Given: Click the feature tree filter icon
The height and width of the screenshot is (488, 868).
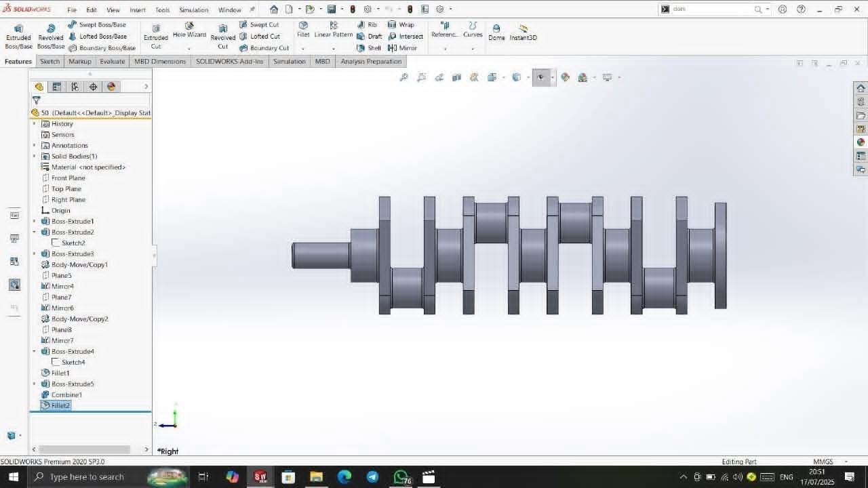Looking at the screenshot, I should click(x=37, y=100).
